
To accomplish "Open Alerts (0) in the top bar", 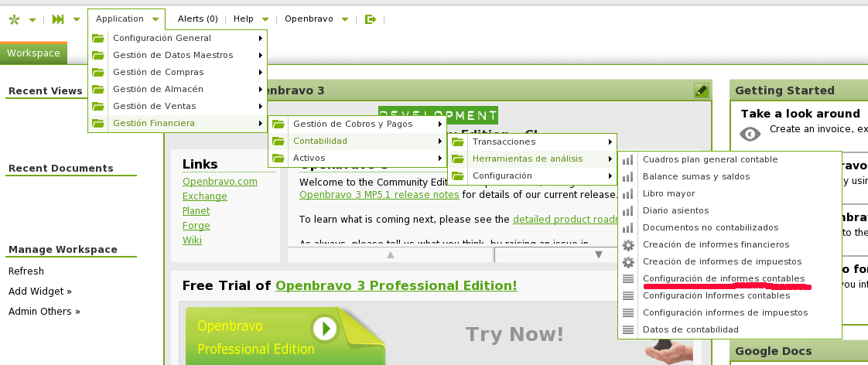I will point(197,19).
